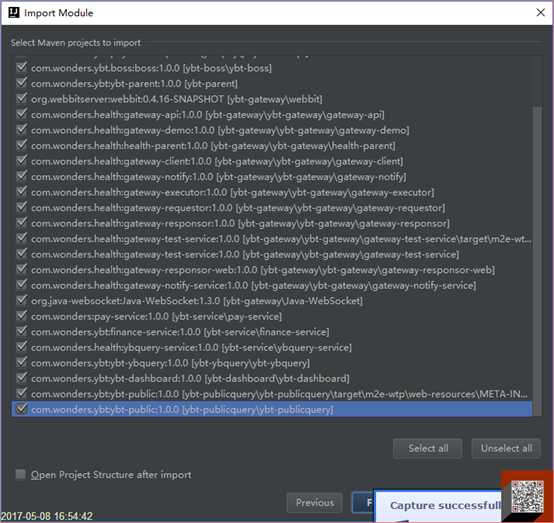Go back with the Previous button
The width and height of the screenshot is (554, 523).
tap(314, 502)
